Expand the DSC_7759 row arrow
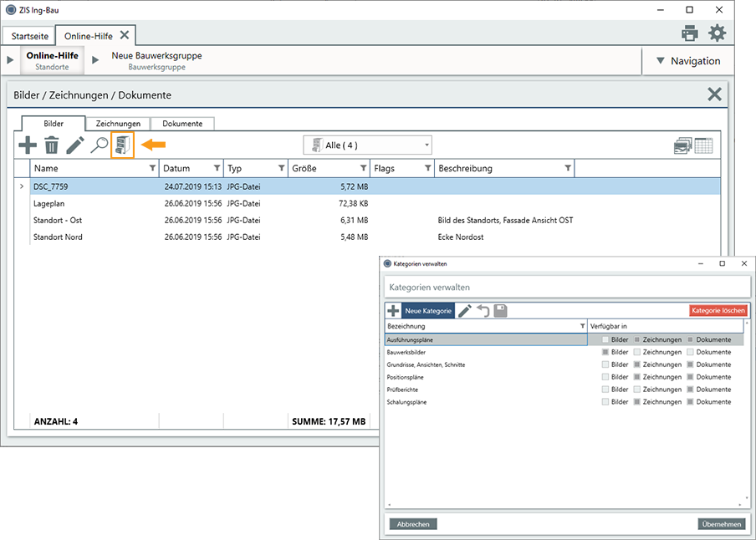Screen dimensions: 756x540 [x=22, y=186]
